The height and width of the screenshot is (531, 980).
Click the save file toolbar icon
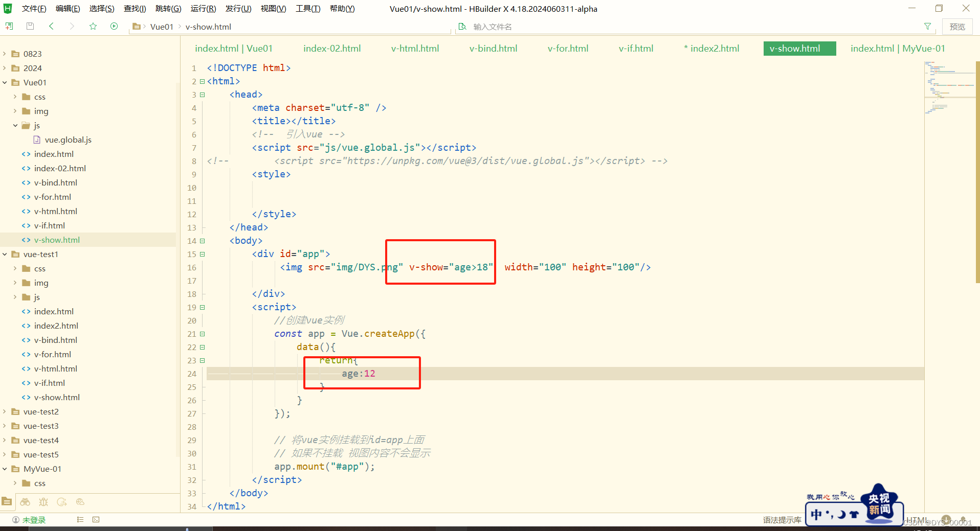point(30,26)
